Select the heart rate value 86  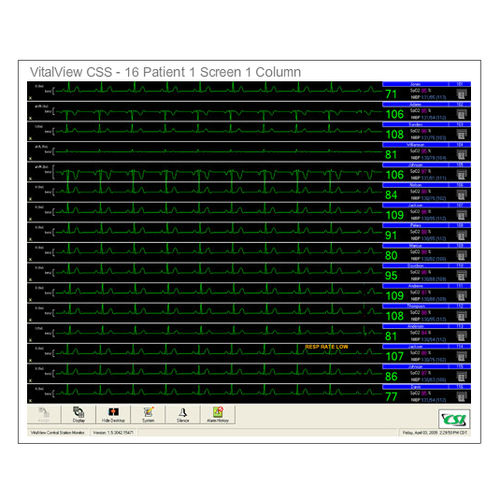click(391, 377)
